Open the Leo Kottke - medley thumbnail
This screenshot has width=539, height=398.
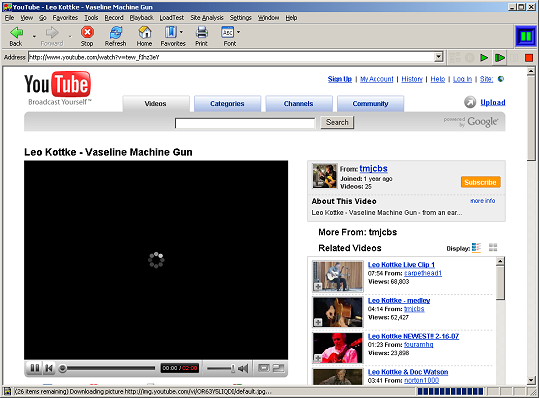[338, 312]
